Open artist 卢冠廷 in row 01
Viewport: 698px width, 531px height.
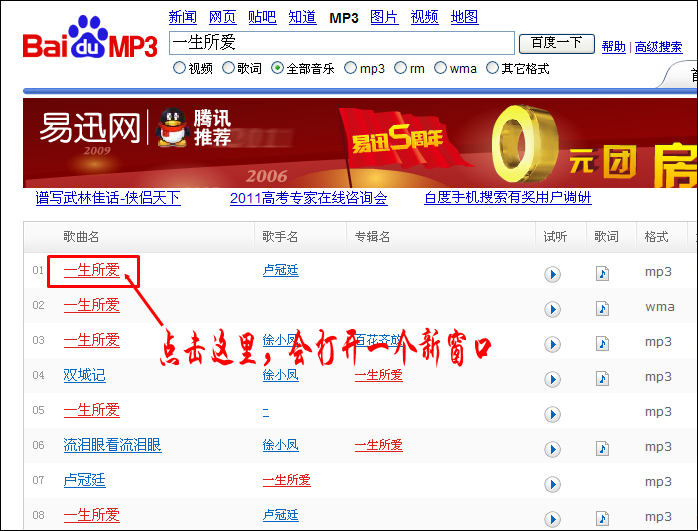pos(280,270)
